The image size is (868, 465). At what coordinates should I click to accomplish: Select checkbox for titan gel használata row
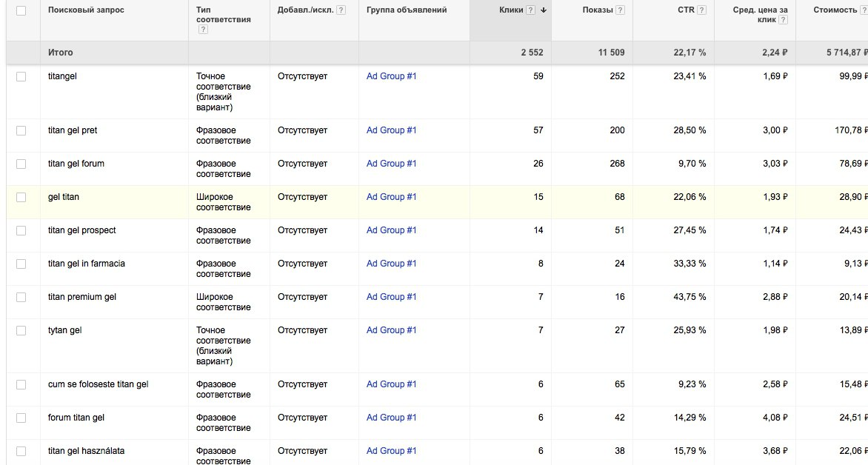tap(21, 451)
